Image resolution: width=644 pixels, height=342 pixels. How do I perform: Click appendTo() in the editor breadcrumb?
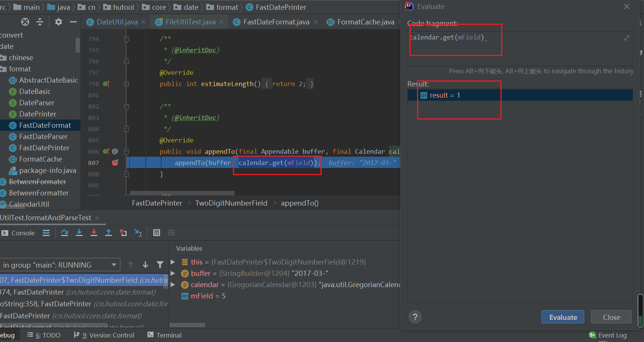[299, 203]
